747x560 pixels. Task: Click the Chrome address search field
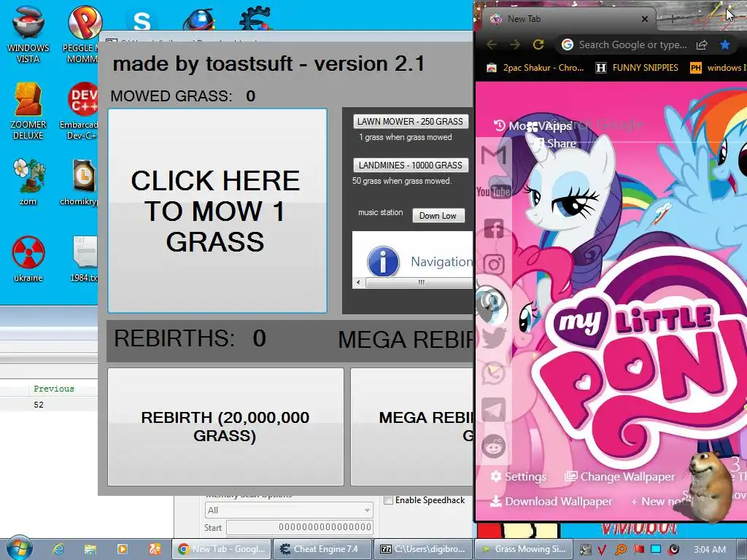coord(632,44)
